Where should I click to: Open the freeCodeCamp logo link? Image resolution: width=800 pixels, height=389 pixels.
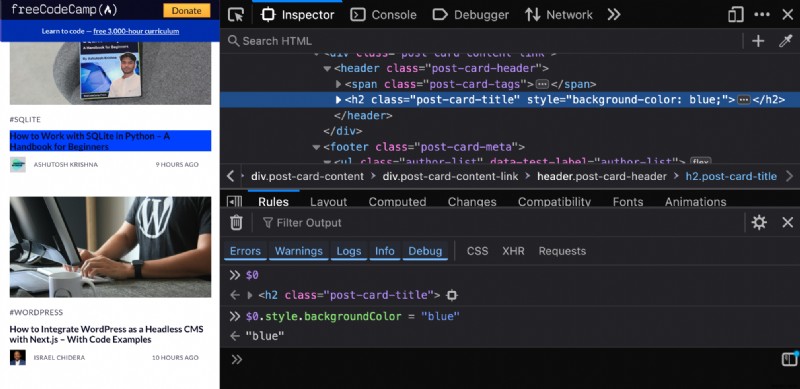click(x=64, y=10)
